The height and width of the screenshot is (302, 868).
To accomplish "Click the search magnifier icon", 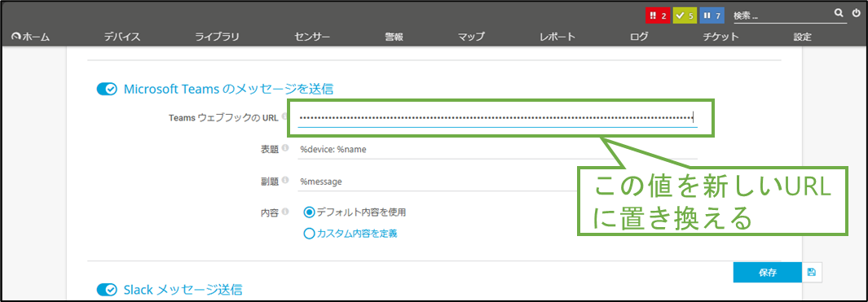I will tap(839, 13).
